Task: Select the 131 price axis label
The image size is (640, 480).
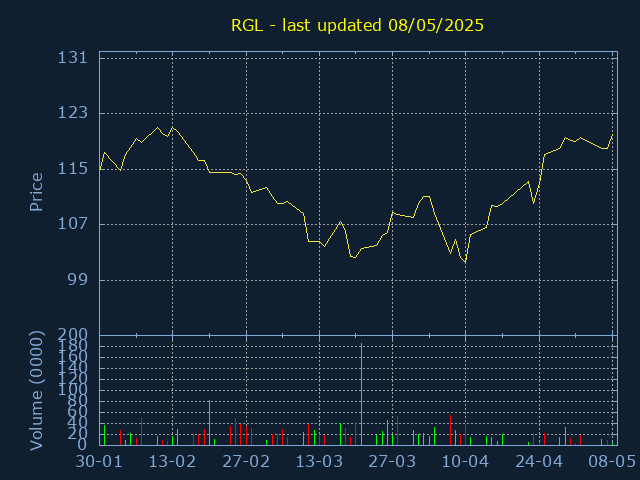Action: coord(73,58)
